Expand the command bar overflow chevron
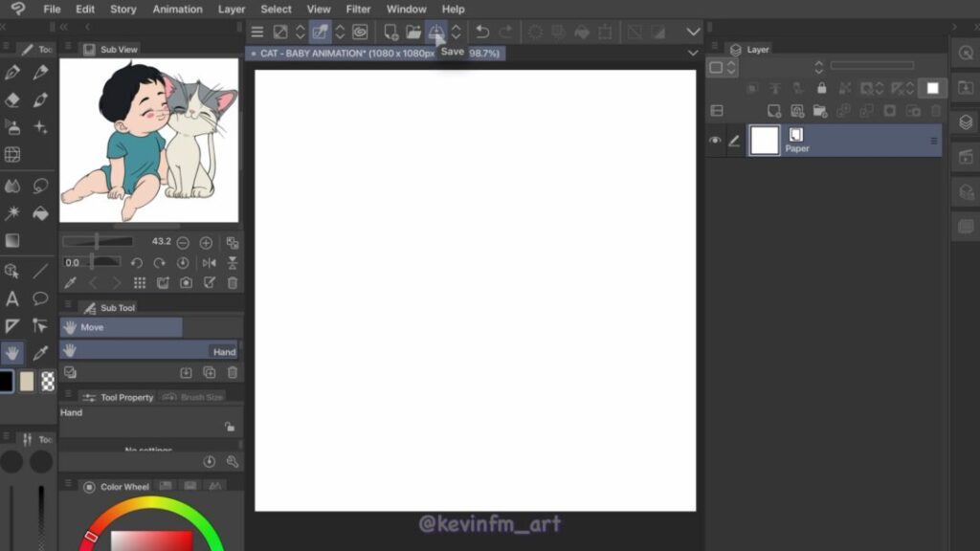The height and width of the screenshot is (551, 980). (x=694, y=33)
